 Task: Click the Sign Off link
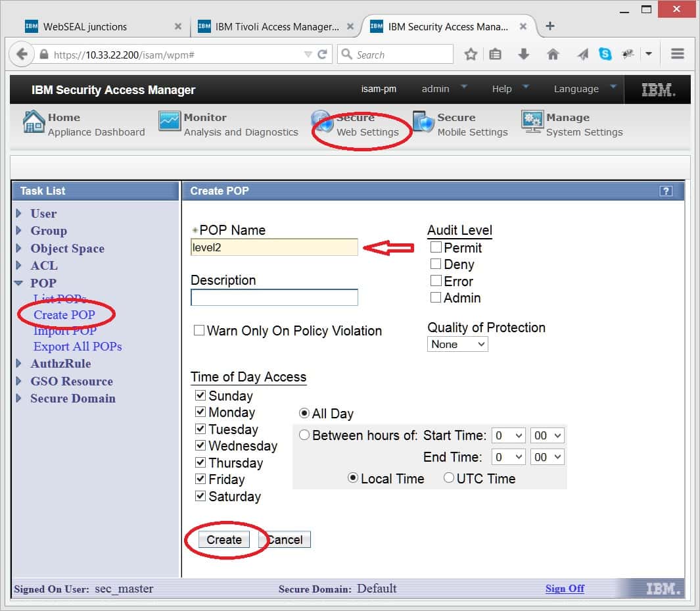click(564, 589)
